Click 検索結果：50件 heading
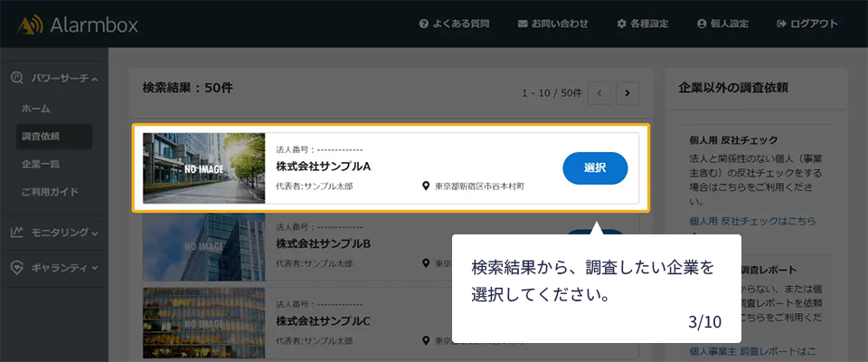 click(x=188, y=88)
